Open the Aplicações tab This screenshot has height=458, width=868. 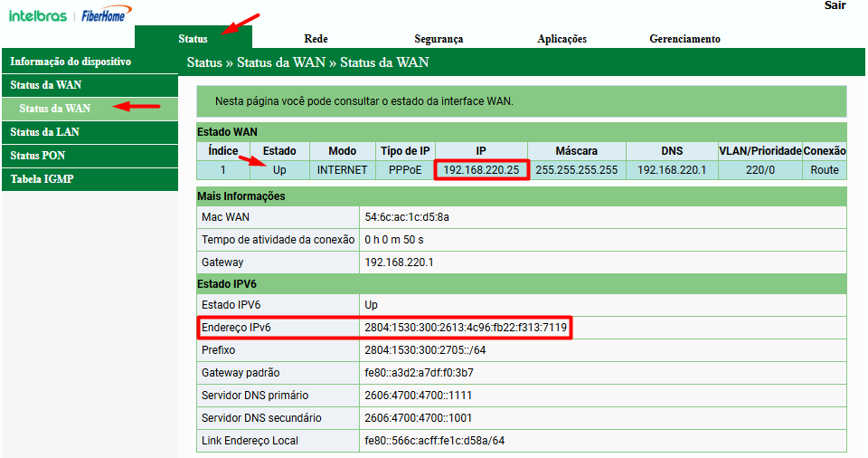pos(561,39)
